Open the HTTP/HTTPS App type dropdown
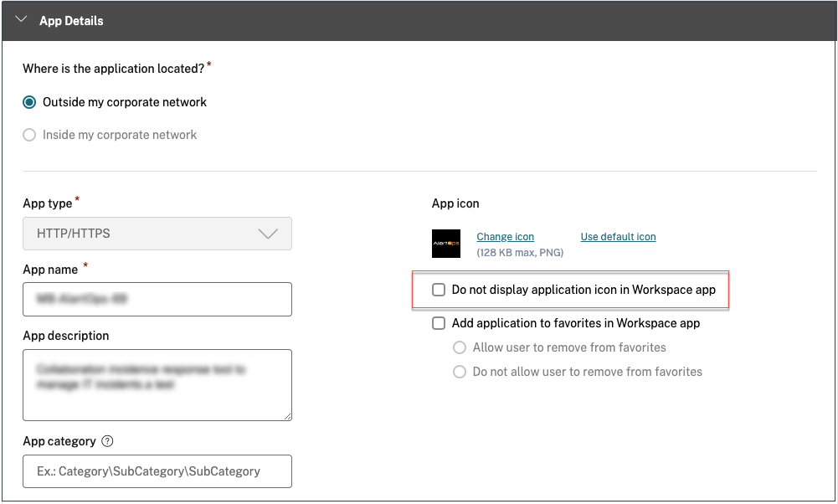The height and width of the screenshot is (504, 838). pos(157,234)
